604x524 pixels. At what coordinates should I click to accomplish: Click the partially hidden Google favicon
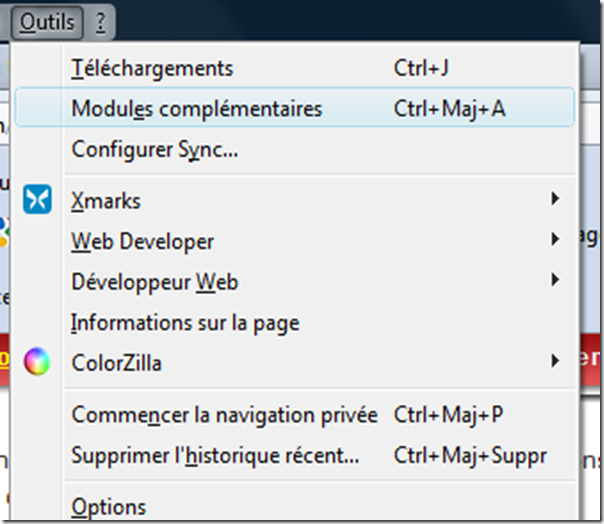pos(5,231)
